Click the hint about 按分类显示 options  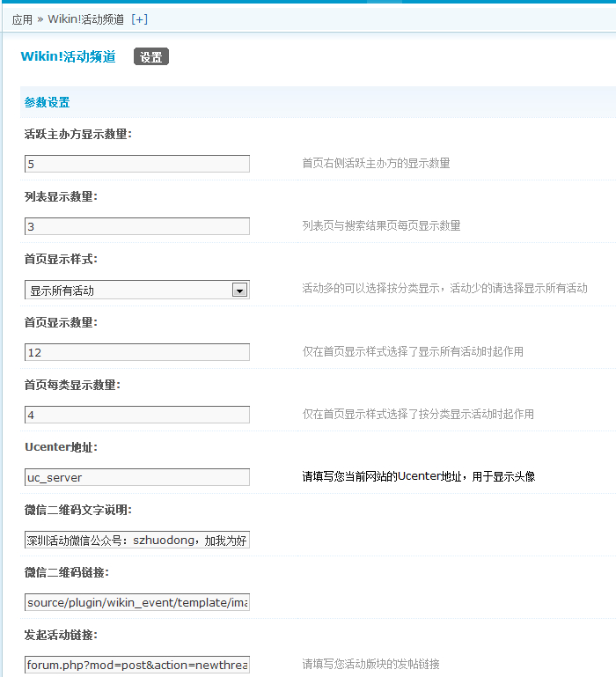pos(444,289)
